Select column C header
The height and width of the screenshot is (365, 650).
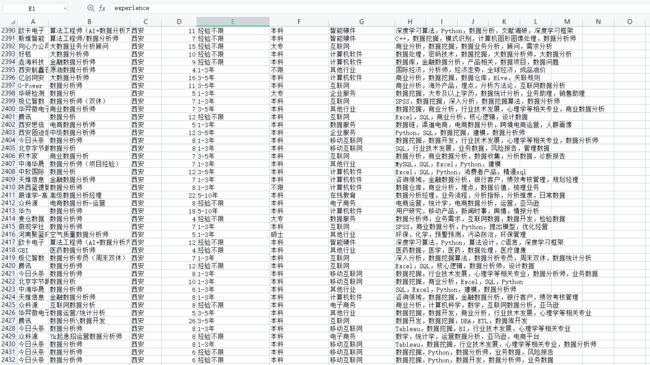pyautogui.click(x=145, y=22)
